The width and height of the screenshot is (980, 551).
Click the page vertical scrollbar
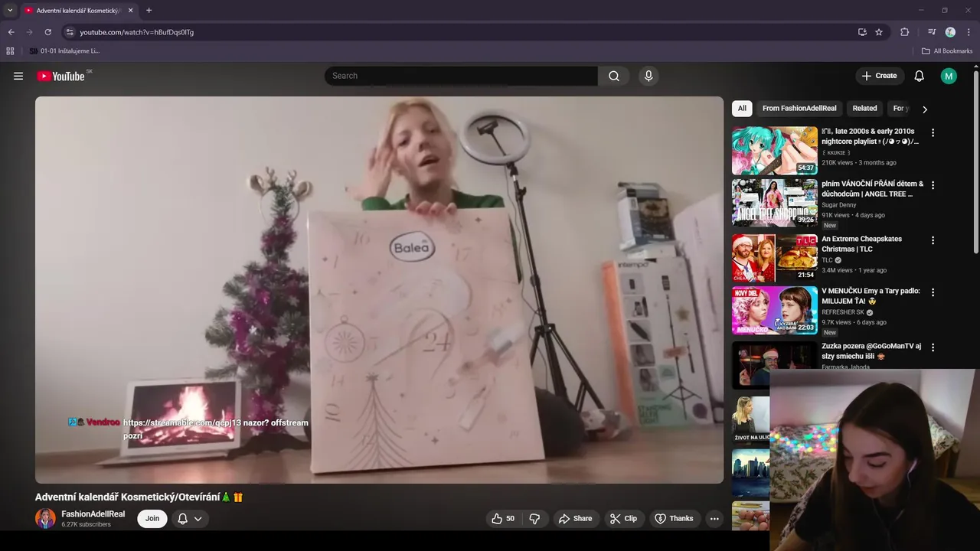coord(976,162)
